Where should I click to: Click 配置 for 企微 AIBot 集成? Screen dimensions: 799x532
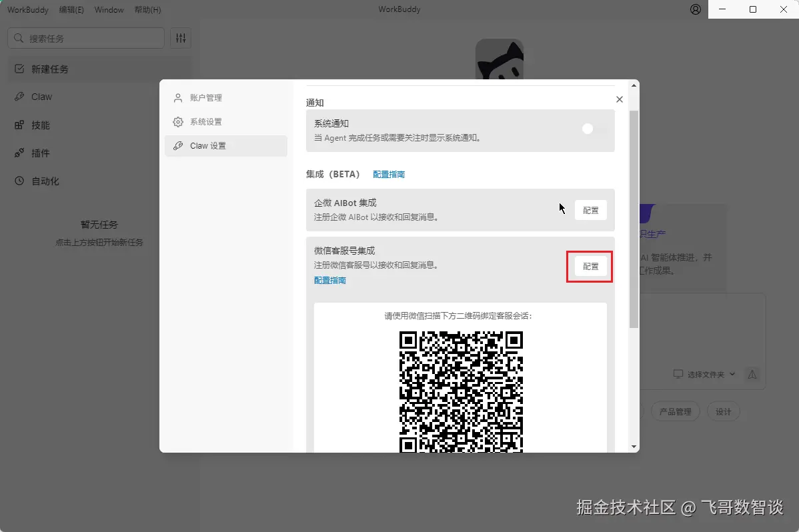591,211
